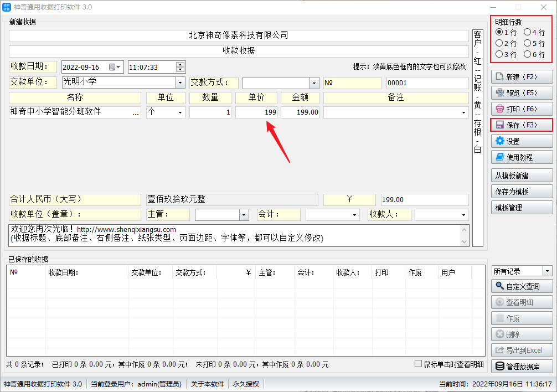Click the Save (保存) floppy disk icon

click(499, 125)
